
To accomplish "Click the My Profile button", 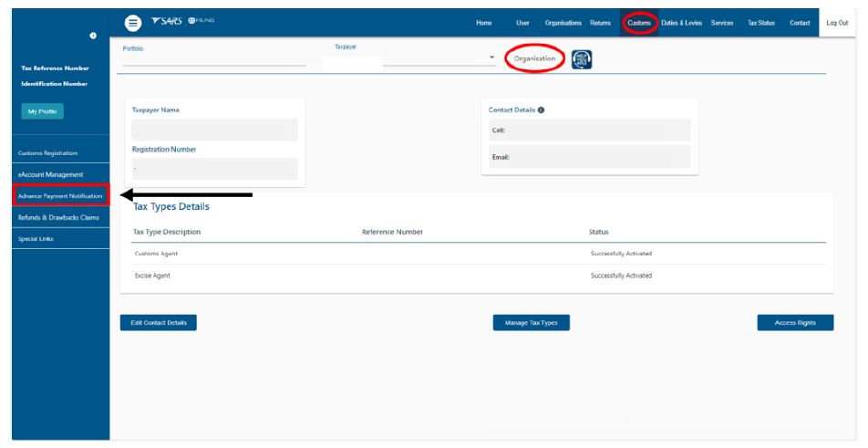I will 43,111.
